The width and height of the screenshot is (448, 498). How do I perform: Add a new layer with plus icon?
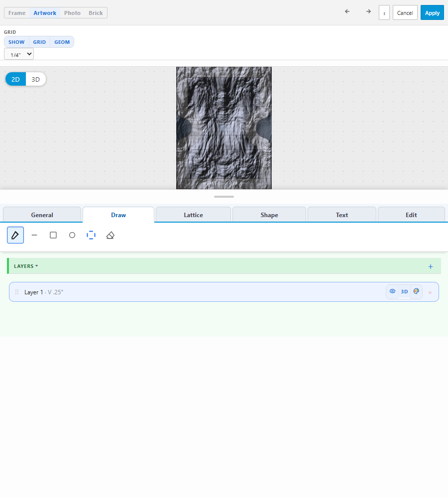click(431, 267)
